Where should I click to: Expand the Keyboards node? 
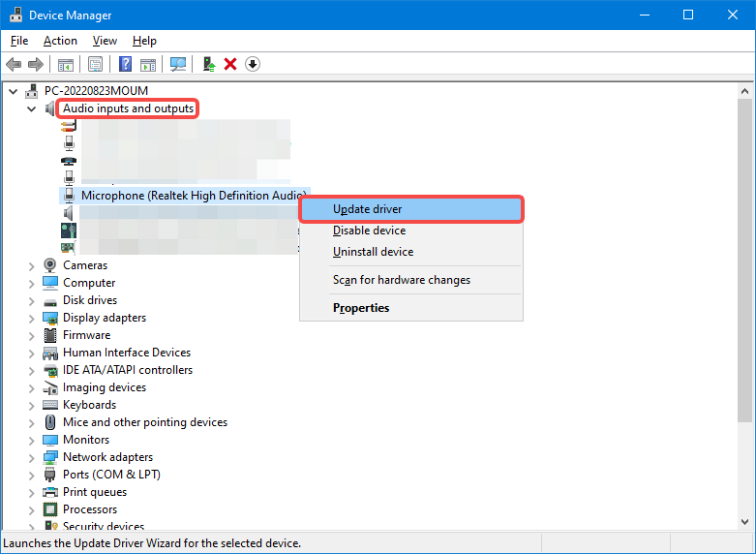(31, 406)
